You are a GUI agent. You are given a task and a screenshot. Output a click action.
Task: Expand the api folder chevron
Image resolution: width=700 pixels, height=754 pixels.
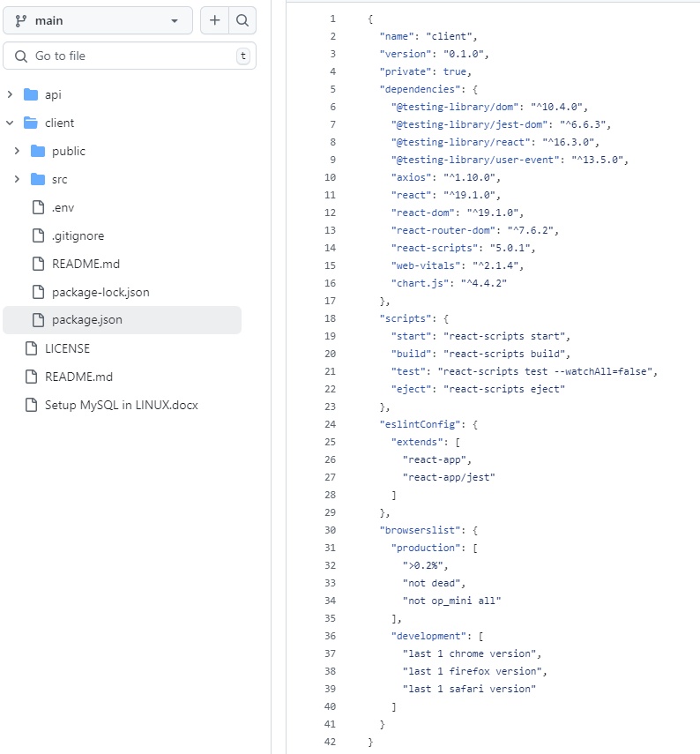coord(10,94)
